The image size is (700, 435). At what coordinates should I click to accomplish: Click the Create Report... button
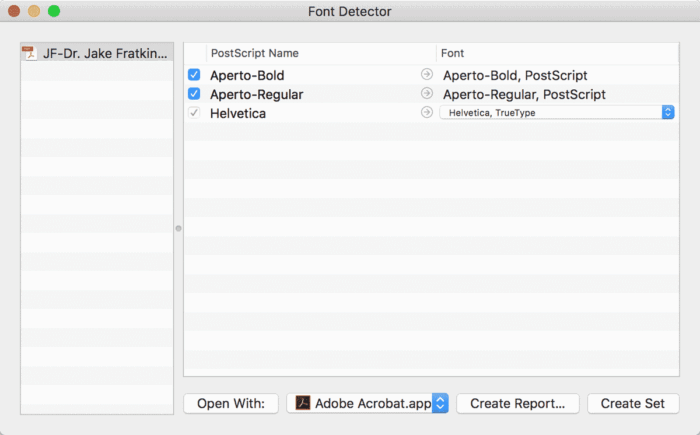(x=518, y=403)
